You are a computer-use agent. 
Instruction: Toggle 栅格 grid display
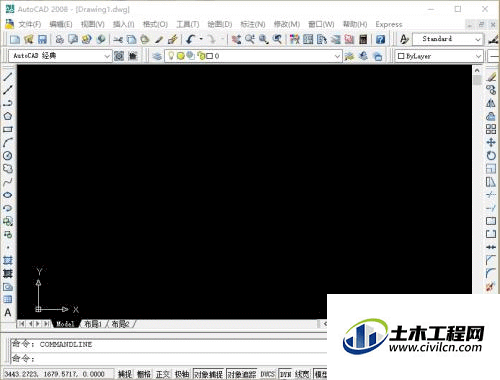click(x=144, y=374)
